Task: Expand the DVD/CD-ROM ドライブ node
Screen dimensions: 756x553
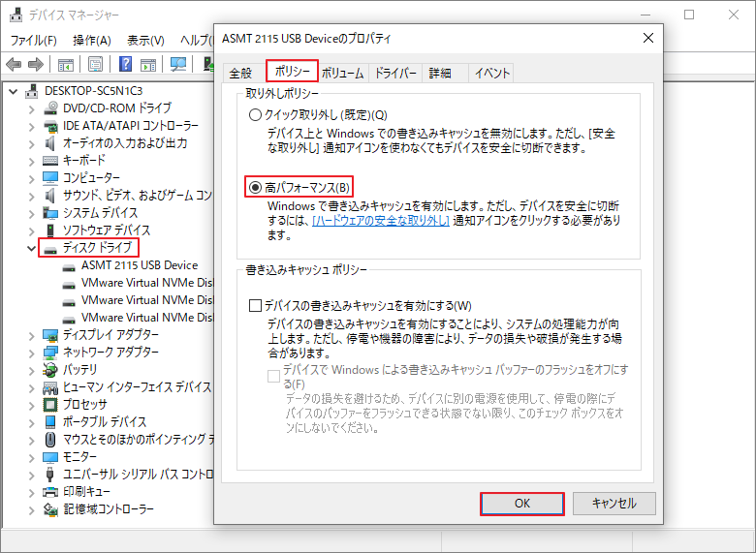Action: coord(31,109)
